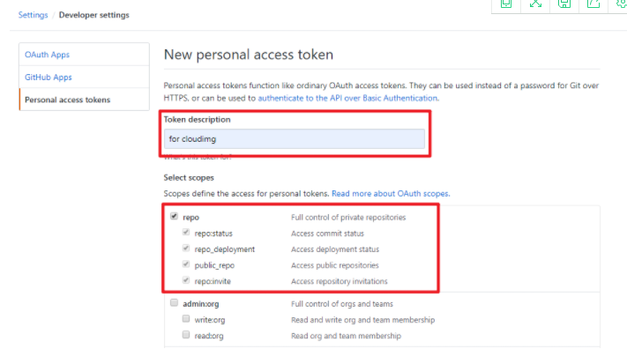Toggle the repo:invite checkbox
This screenshot has width=627, height=364.
186,281
